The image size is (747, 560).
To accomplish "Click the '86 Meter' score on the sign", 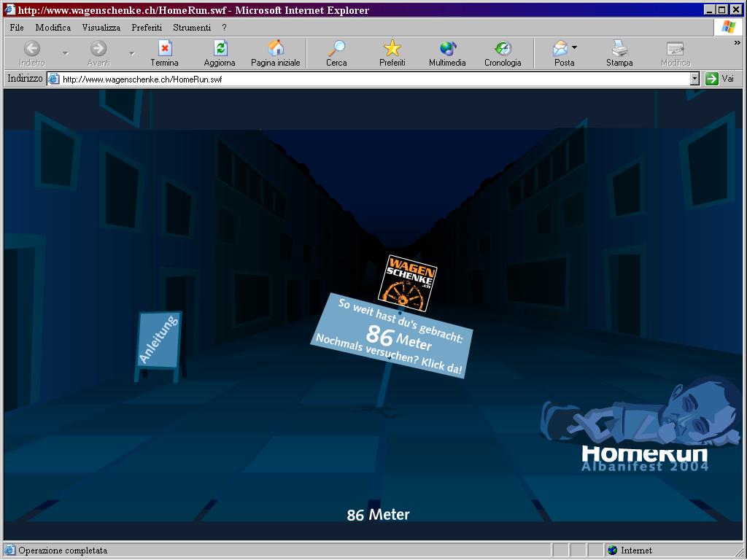I will (399, 337).
